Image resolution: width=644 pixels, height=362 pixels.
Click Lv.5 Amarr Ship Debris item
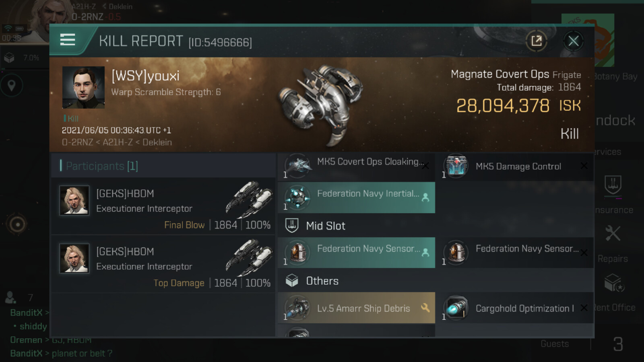point(356,308)
